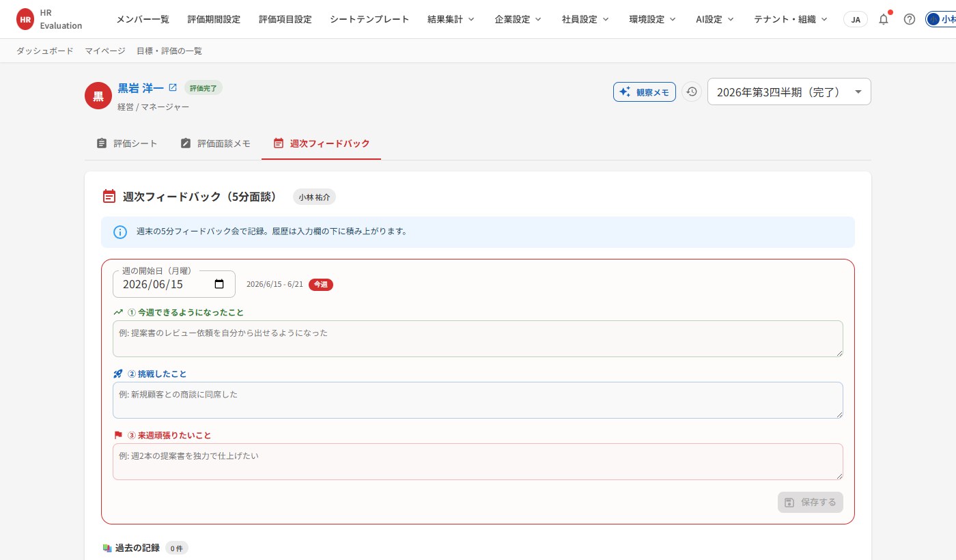This screenshot has width=956, height=560.
Task: Click the 観察メモ button
Action: 645,92
